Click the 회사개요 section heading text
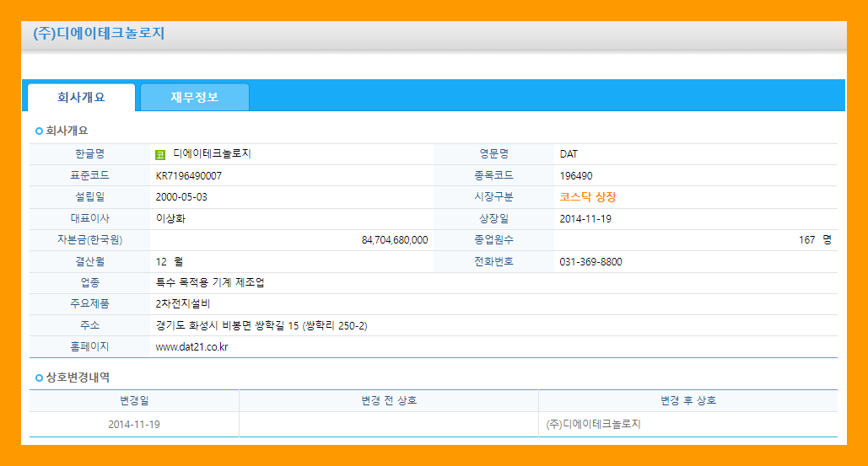The height and width of the screenshot is (466, 868). click(67, 131)
